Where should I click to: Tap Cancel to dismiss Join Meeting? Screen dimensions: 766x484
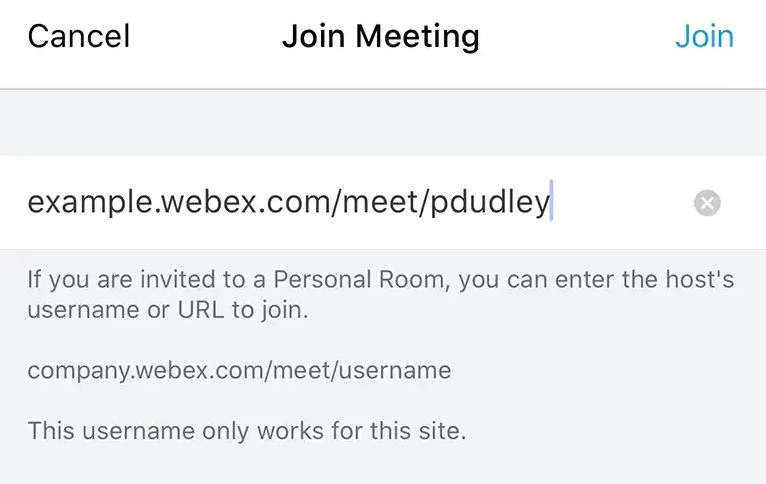coord(79,37)
